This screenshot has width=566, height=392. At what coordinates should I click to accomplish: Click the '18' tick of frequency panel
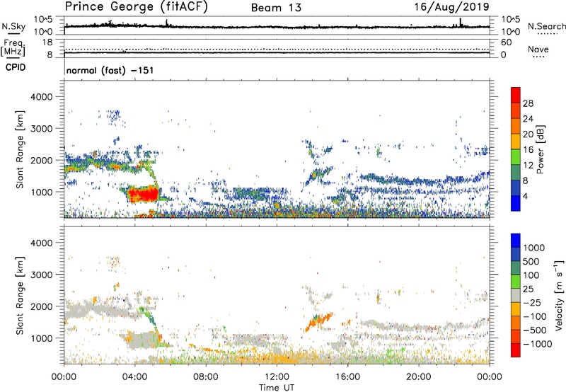(x=47, y=42)
